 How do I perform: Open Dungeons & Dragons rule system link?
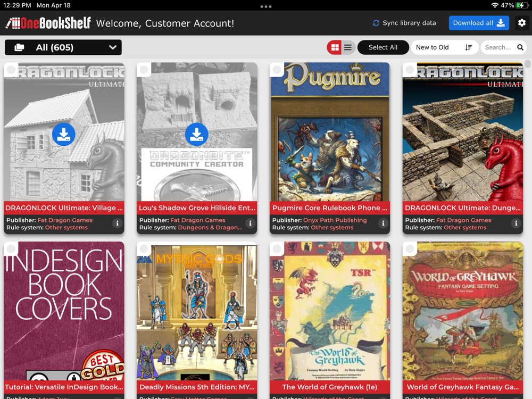210,228
